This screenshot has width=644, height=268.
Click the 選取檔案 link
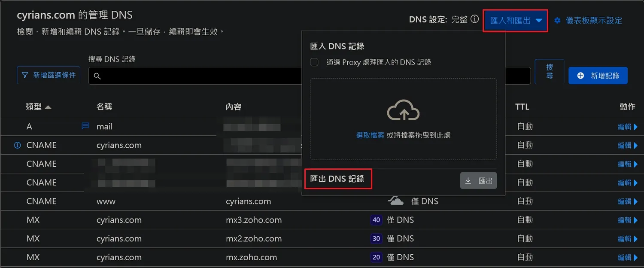coord(370,135)
